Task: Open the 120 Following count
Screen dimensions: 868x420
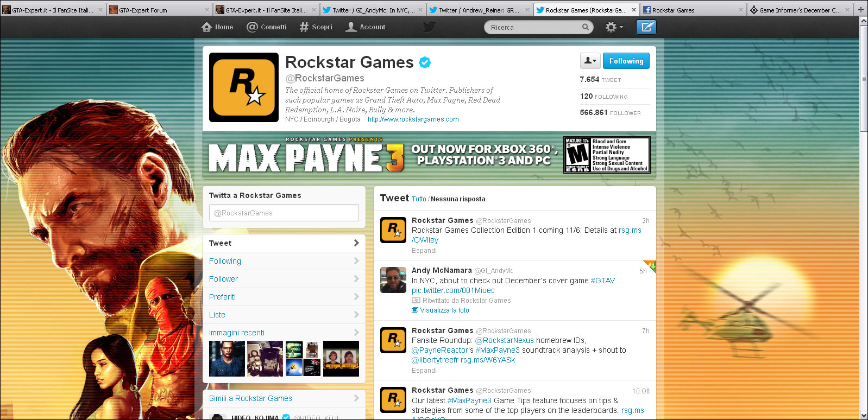Action: pyautogui.click(x=603, y=97)
